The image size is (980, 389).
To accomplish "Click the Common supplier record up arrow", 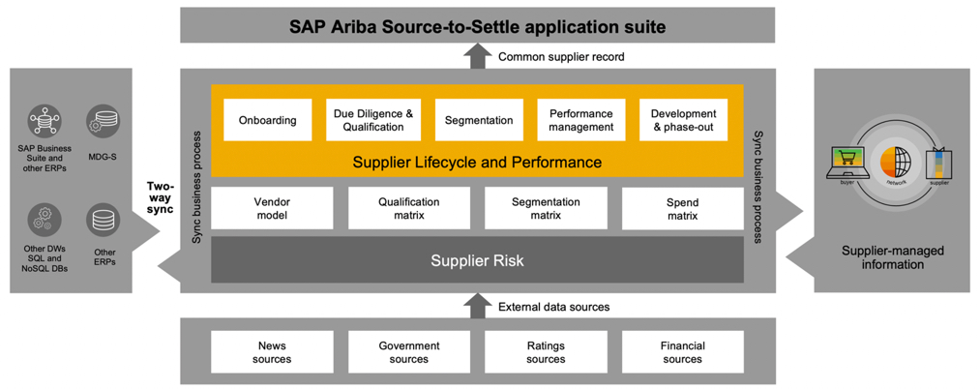I will 478,57.
